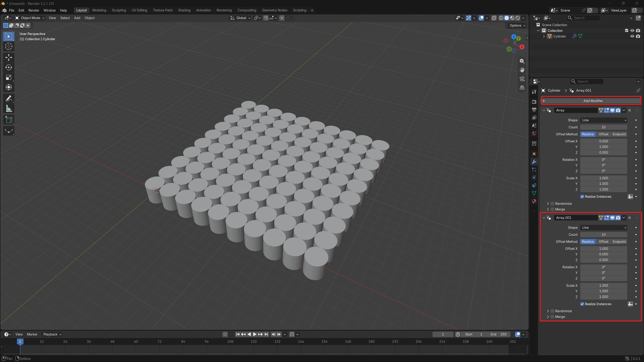Click the Count slider in Array modifier
Viewport: 644px width, 362px height.
(x=604, y=127)
